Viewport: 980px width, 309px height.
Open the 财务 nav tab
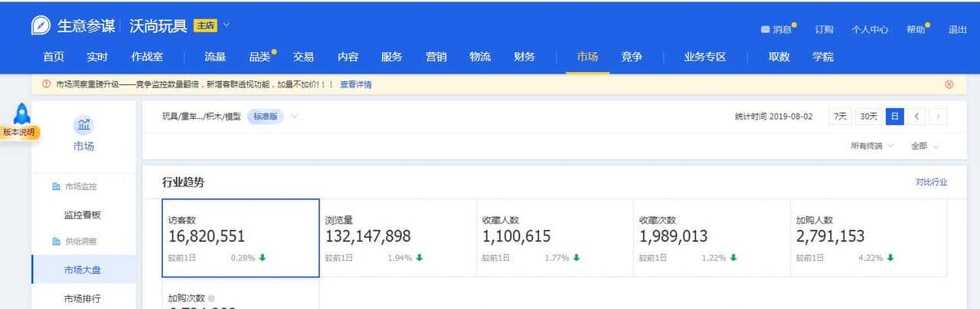524,57
